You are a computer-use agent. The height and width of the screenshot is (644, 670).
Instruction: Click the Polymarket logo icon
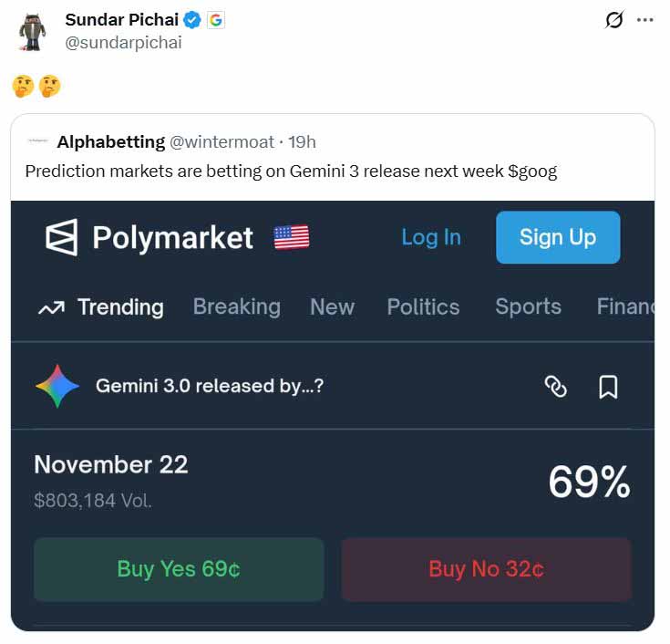pos(62,237)
